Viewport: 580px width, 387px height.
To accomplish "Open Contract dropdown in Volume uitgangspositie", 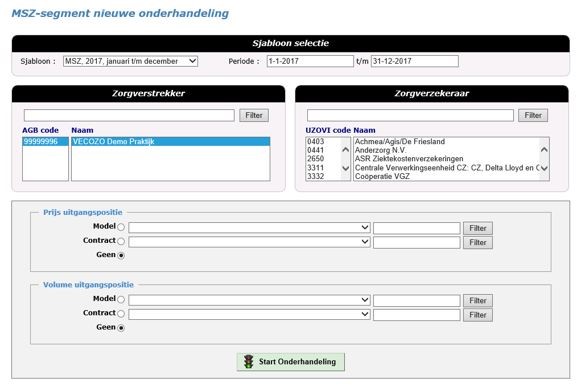I will point(249,314).
